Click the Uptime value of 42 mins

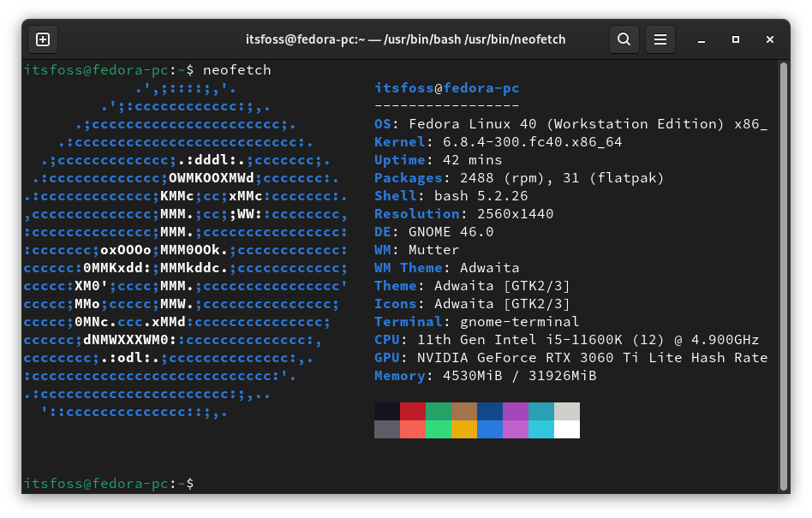tap(463, 159)
